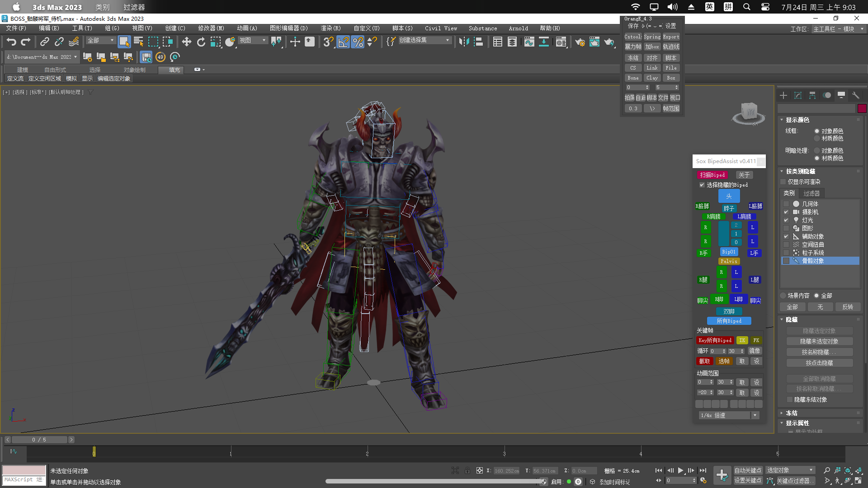This screenshot has height=488, width=868.
Task: Activate the Select and Scale tool
Action: (x=216, y=42)
